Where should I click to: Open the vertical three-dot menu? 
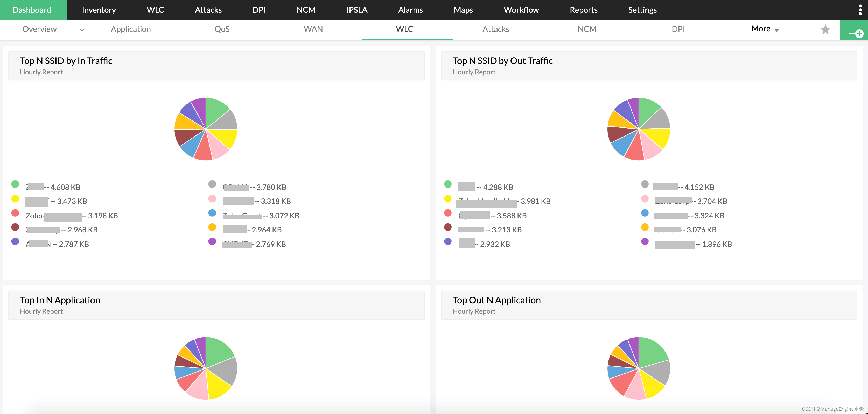(x=860, y=10)
